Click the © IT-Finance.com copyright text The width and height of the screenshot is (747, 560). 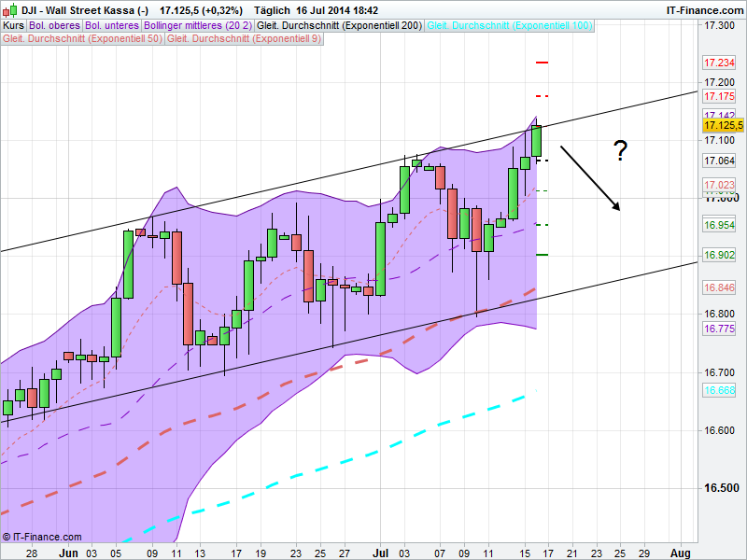(42, 538)
